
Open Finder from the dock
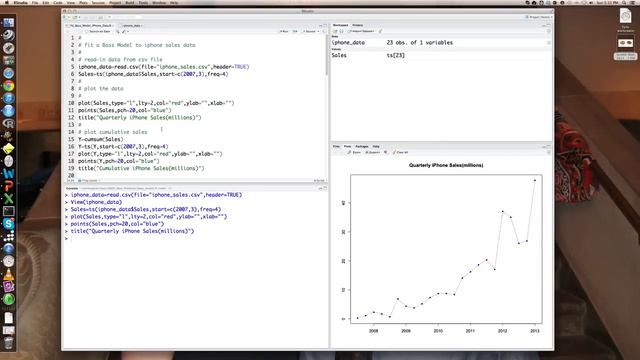click(9, 23)
